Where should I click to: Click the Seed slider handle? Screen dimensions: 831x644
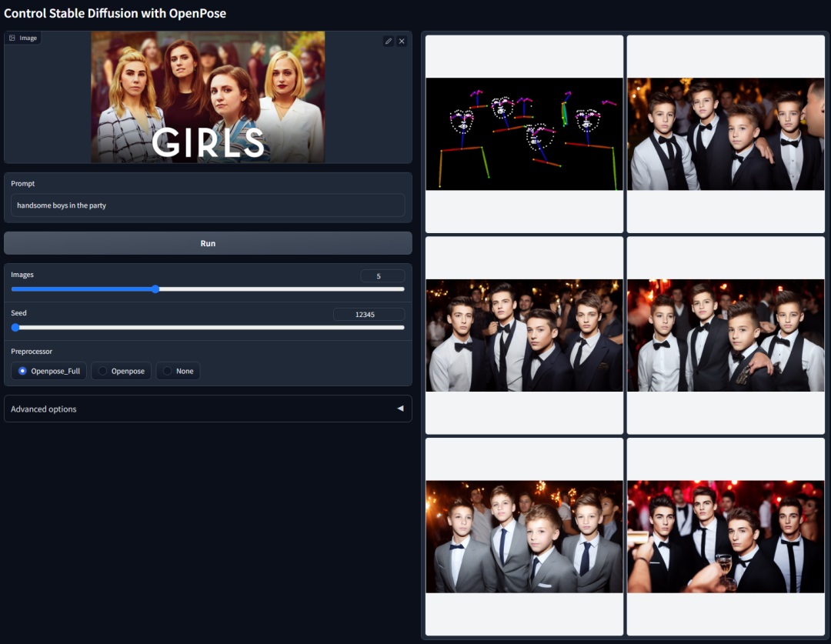pyautogui.click(x=15, y=328)
